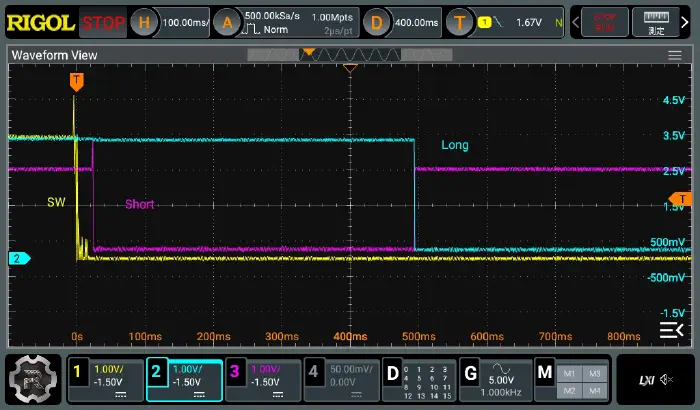Enable channel 4 gray box
Screen dimensions: 700x410
pyautogui.click(x=341, y=378)
